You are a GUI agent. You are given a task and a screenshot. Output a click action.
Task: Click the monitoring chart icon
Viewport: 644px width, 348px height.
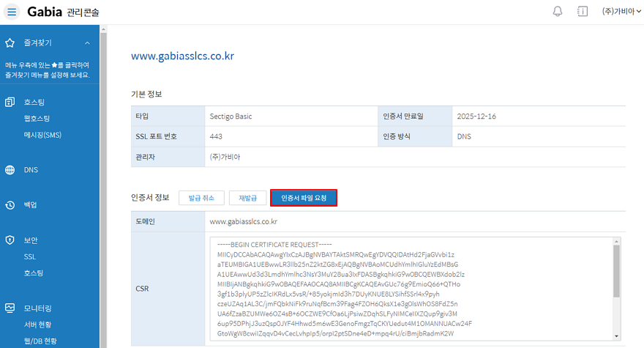(10, 308)
